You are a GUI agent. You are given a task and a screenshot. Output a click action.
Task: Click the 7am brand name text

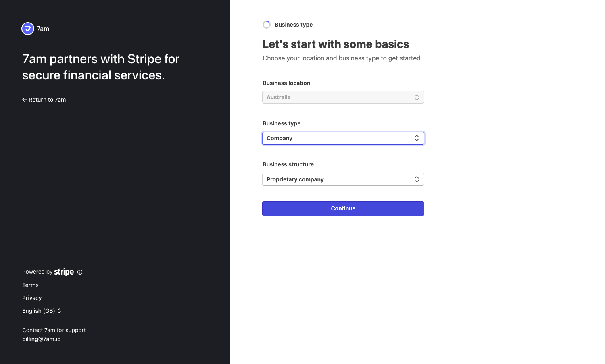[x=43, y=29]
